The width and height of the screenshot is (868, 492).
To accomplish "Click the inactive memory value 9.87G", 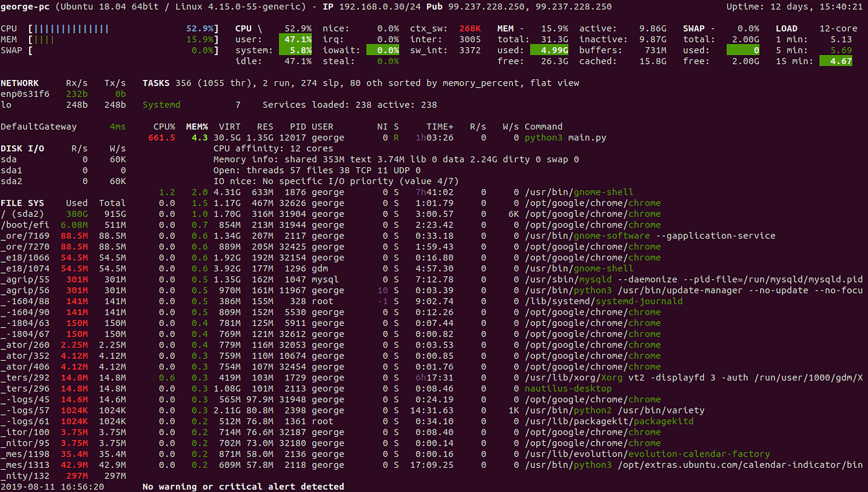I will coord(653,40).
